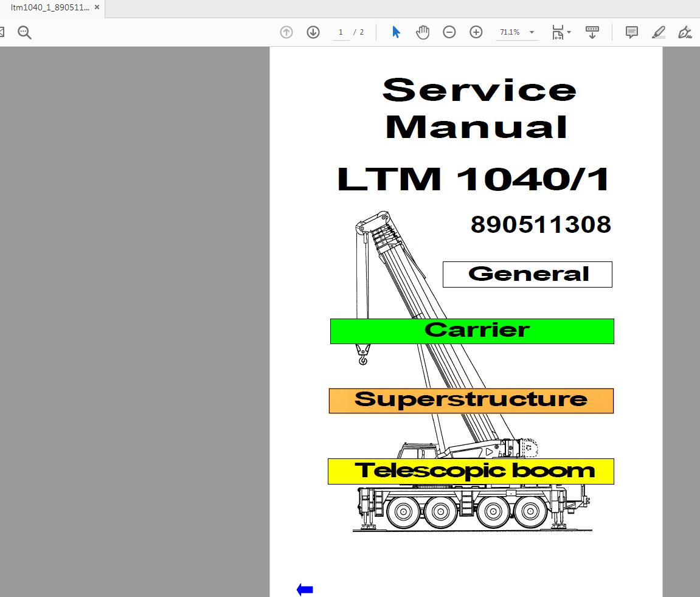Open the General section link

click(x=527, y=274)
